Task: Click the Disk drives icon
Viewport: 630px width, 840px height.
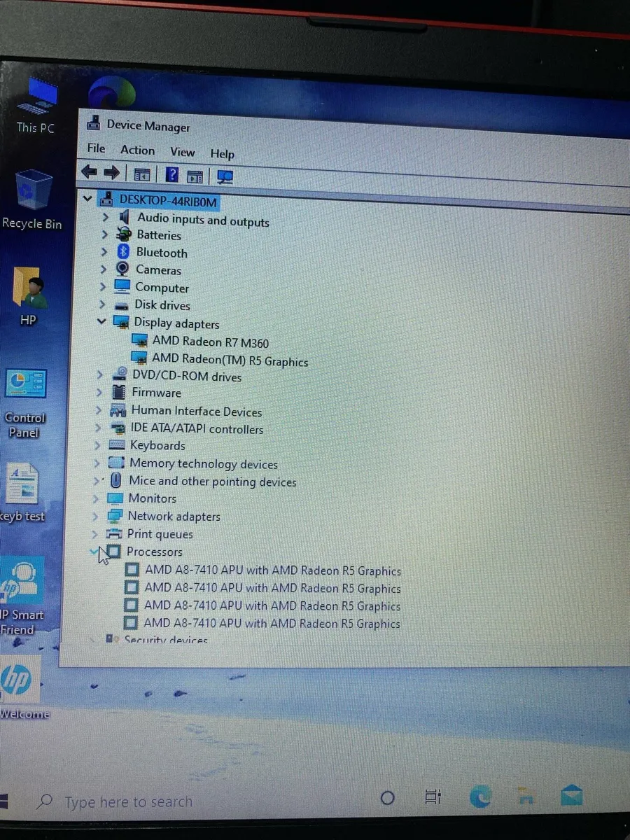Action: (122, 305)
